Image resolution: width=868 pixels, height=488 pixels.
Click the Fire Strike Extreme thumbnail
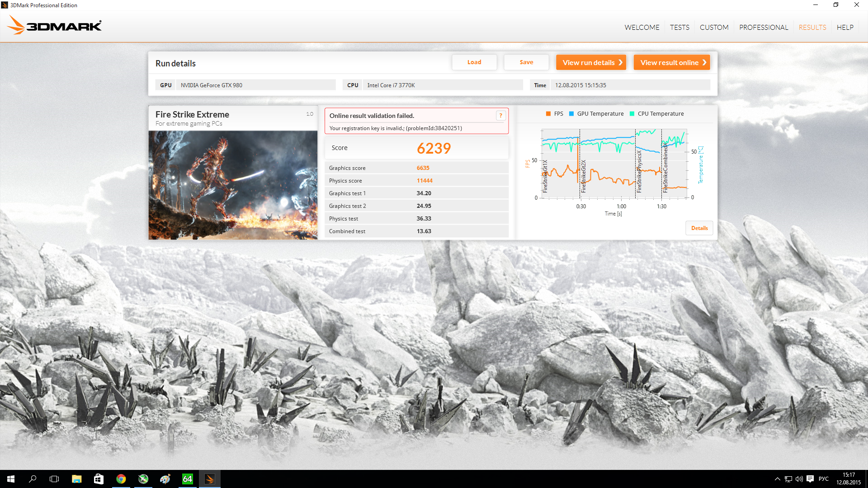(x=233, y=185)
